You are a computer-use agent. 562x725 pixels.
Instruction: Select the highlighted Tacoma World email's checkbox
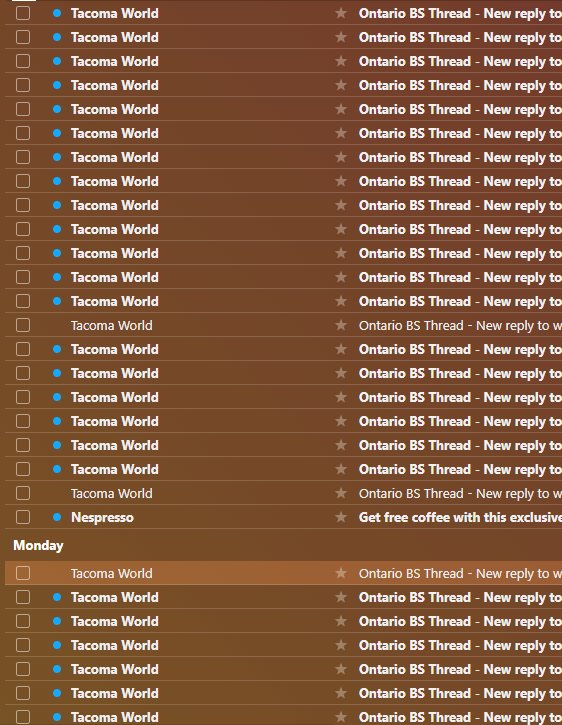[x=23, y=573]
